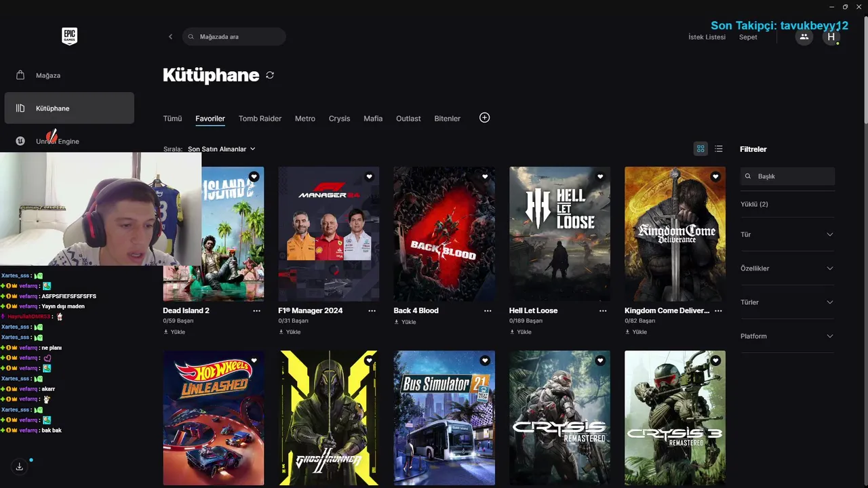
Task: Click Yükle under Kingdom Come Deliverance
Action: click(x=635, y=332)
